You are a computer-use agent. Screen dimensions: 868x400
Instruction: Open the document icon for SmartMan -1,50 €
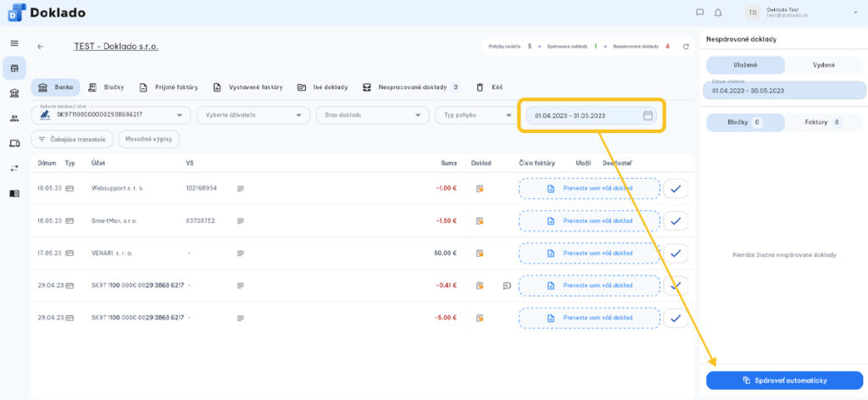(x=480, y=220)
